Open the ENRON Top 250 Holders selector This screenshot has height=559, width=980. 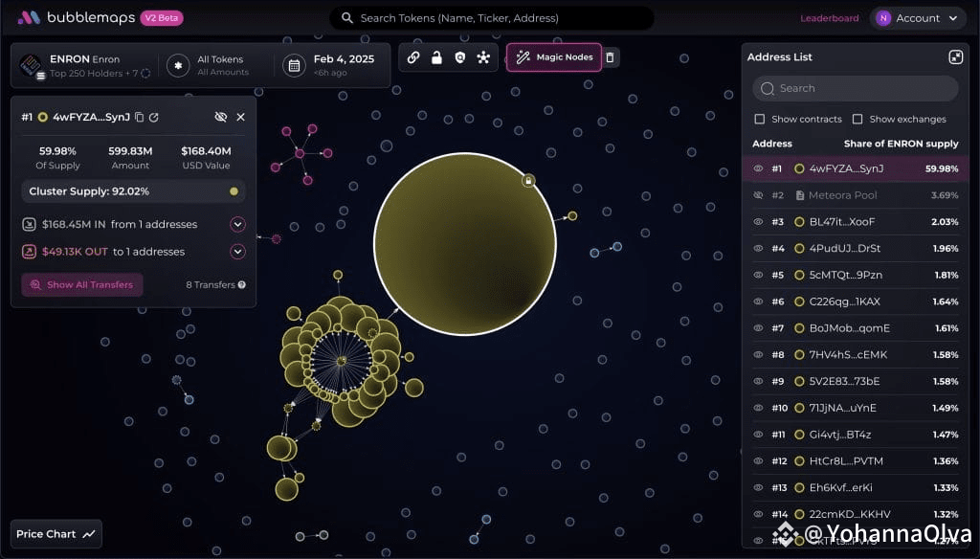[x=85, y=66]
